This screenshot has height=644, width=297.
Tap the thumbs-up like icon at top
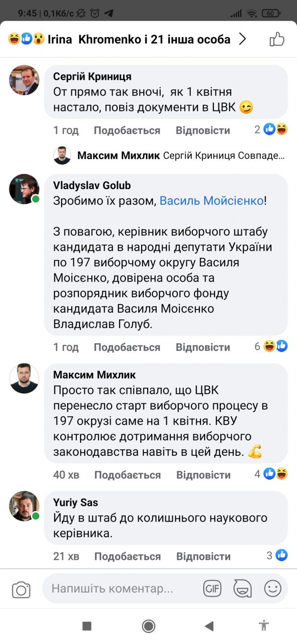[x=277, y=40]
